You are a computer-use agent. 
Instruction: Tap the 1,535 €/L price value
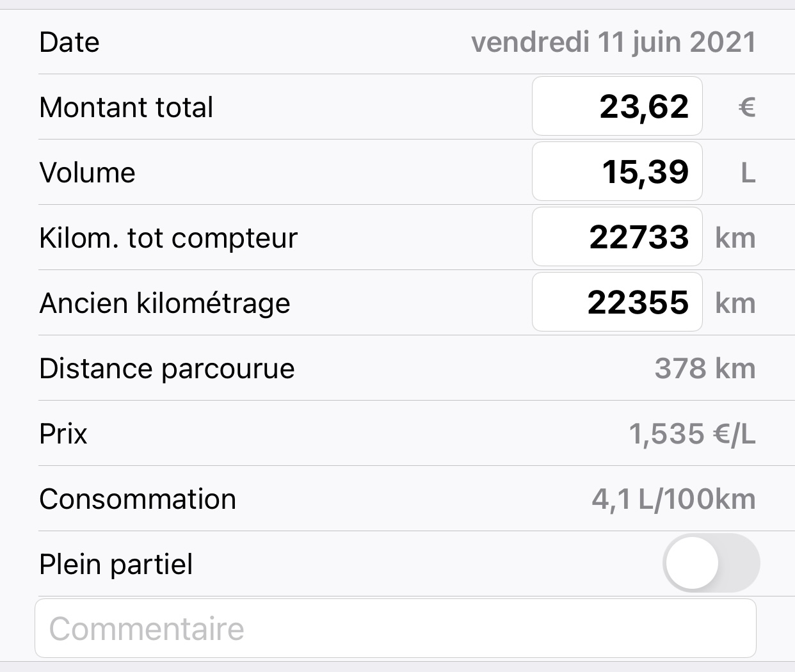[692, 434]
